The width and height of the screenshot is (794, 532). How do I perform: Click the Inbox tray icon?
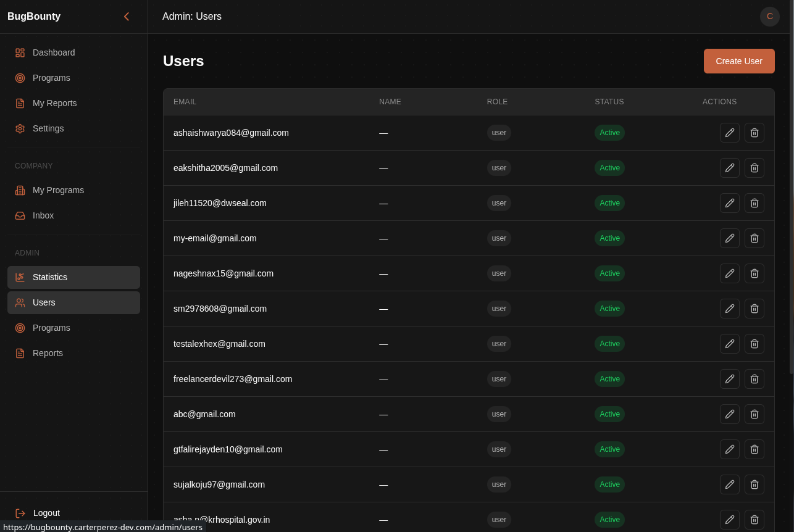pos(20,215)
